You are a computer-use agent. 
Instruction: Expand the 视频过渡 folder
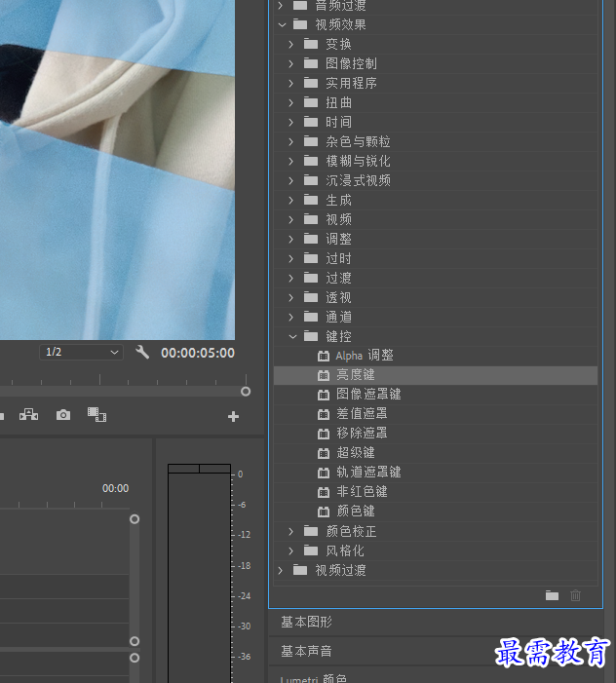point(281,570)
